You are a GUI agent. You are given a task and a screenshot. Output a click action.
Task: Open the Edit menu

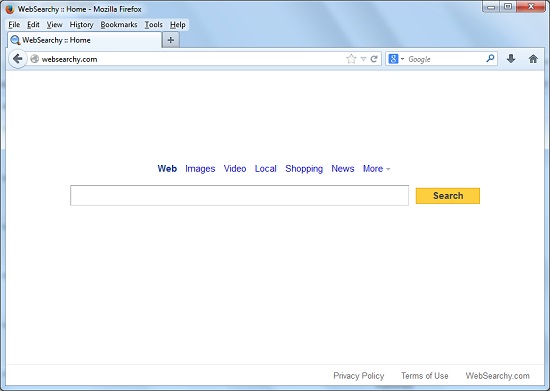(33, 25)
